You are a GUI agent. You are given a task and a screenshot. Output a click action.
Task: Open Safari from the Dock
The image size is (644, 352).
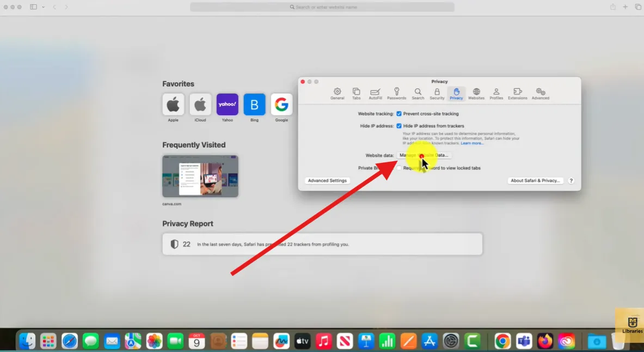pyautogui.click(x=70, y=341)
